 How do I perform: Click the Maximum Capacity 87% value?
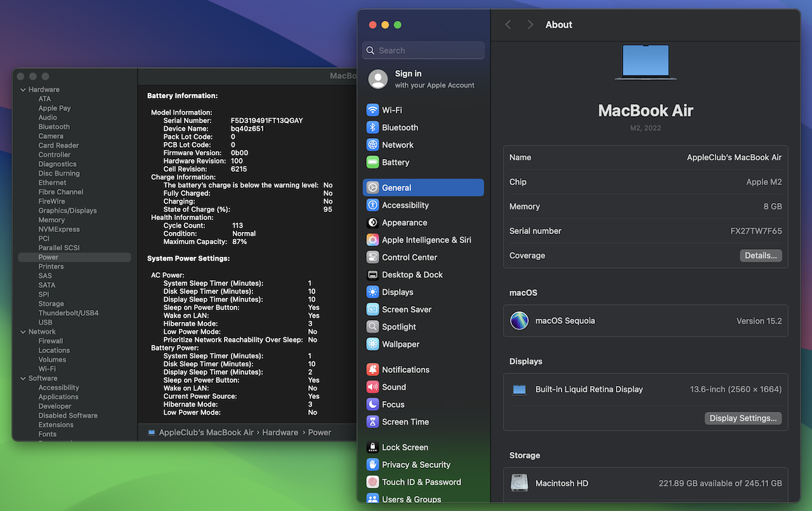click(x=240, y=242)
